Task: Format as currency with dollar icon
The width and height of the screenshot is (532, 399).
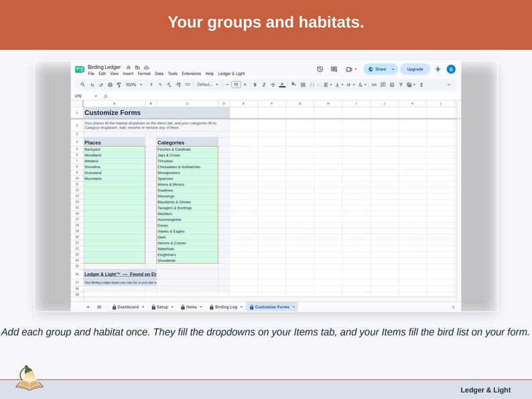Action: tap(151, 85)
